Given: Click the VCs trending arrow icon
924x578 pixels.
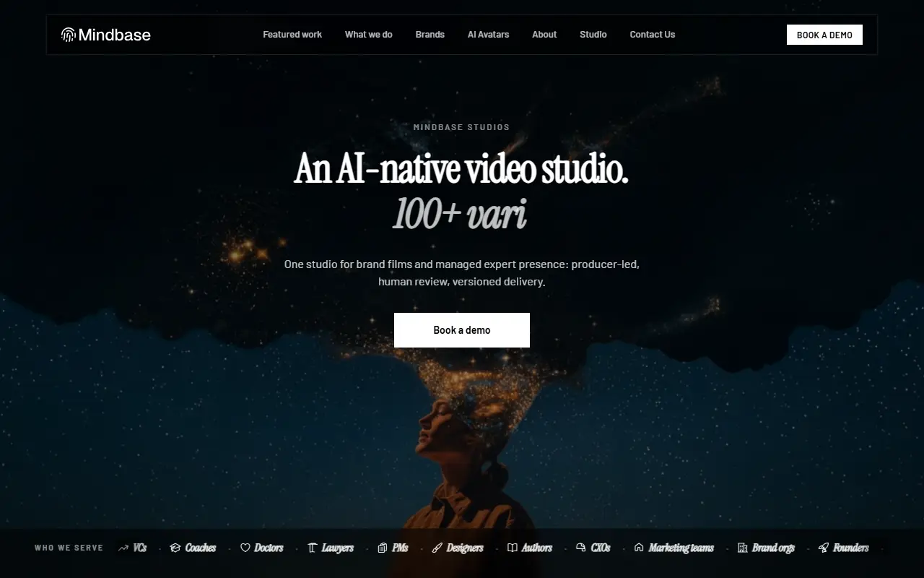Looking at the screenshot, I should [x=123, y=548].
